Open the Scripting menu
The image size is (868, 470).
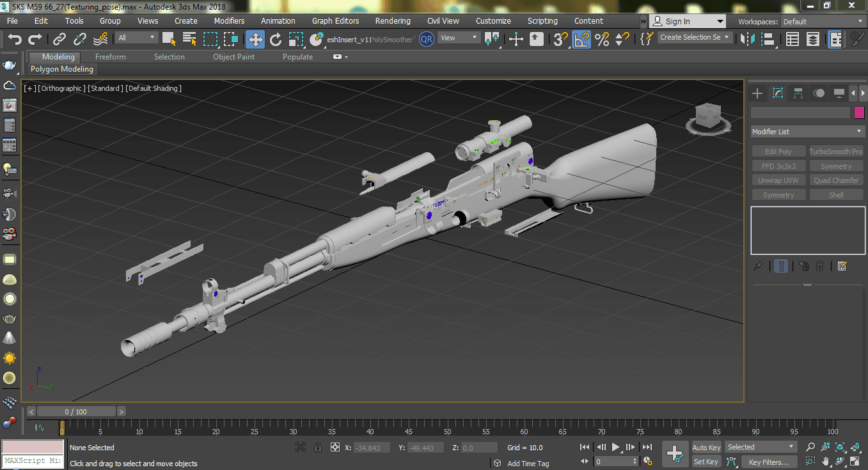[x=542, y=20]
